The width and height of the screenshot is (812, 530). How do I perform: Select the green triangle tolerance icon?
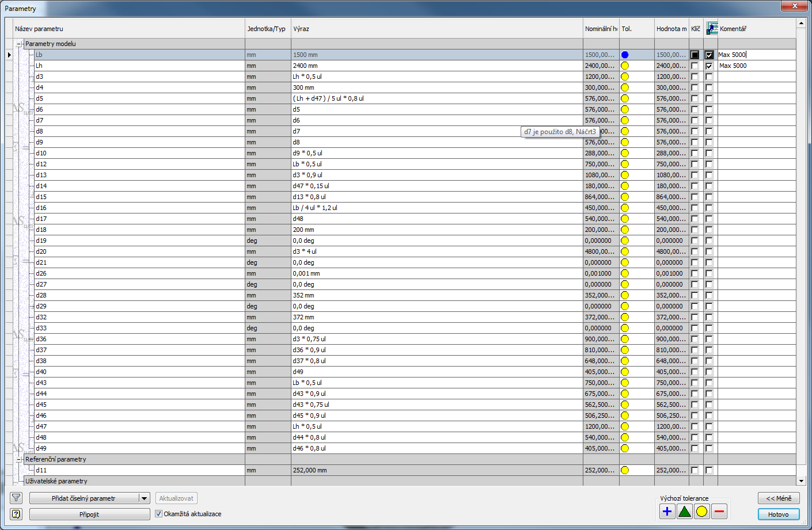[684, 511]
